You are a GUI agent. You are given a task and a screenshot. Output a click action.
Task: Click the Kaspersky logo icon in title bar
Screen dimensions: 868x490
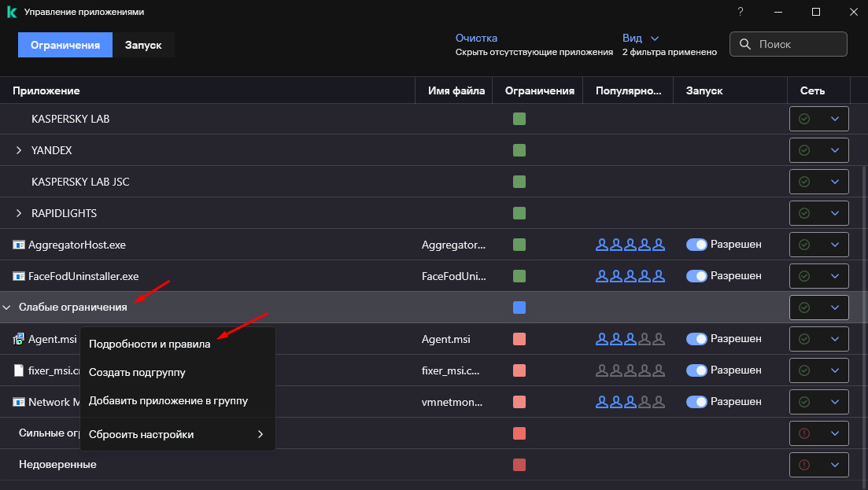tap(12, 12)
